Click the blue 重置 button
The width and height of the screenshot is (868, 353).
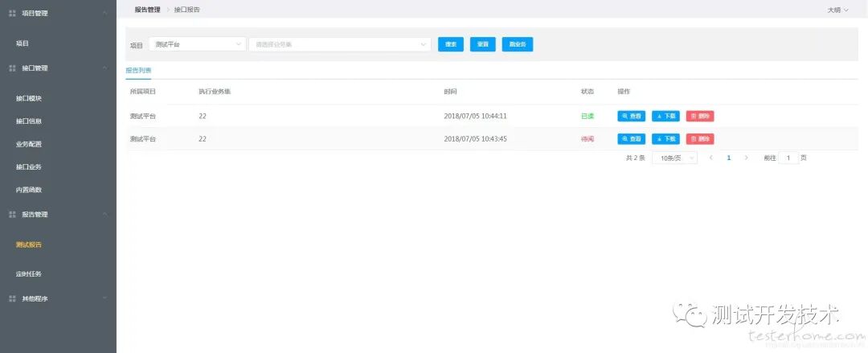483,44
